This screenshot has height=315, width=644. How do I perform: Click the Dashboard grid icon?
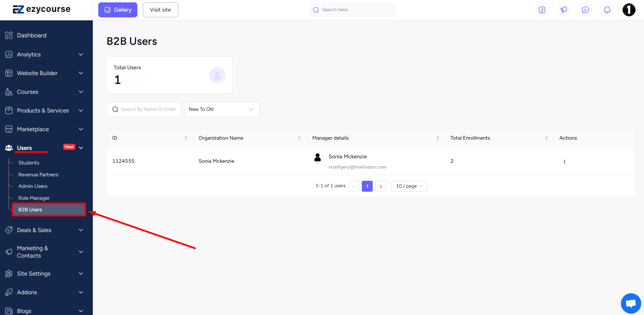pos(9,35)
